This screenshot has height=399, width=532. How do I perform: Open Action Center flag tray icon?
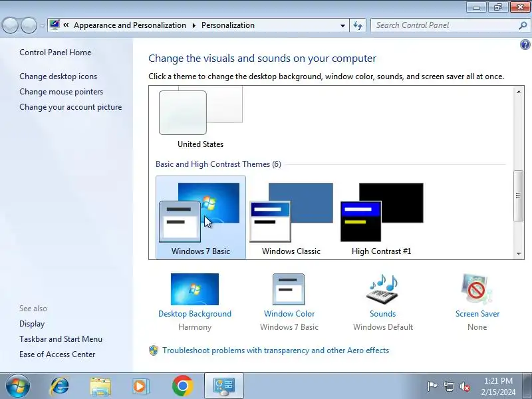click(x=432, y=386)
